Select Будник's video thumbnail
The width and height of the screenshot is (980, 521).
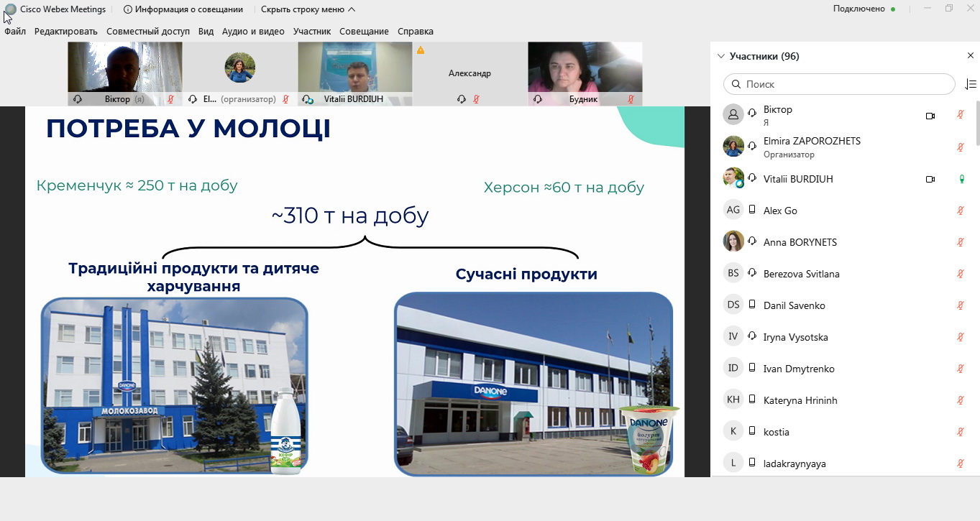coord(585,74)
